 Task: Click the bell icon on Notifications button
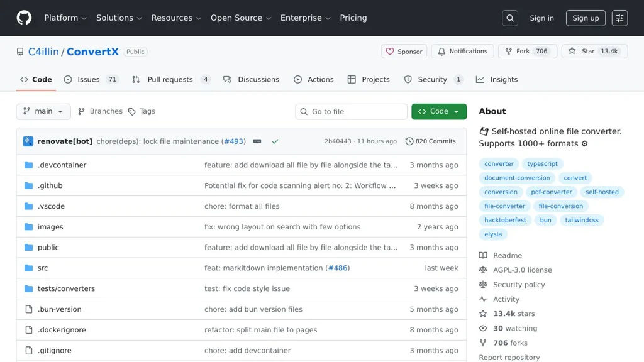click(x=441, y=51)
